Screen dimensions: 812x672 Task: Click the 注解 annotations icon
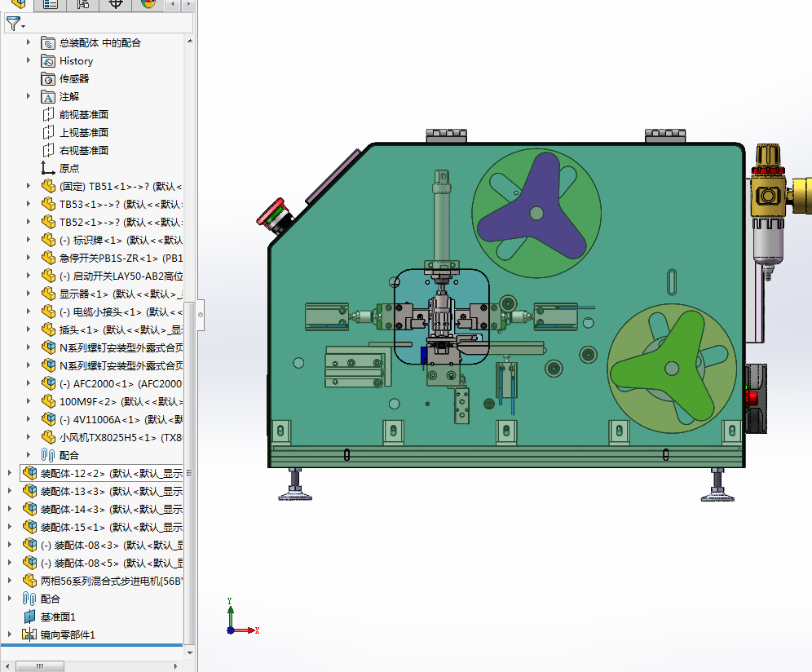[x=46, y=96]
